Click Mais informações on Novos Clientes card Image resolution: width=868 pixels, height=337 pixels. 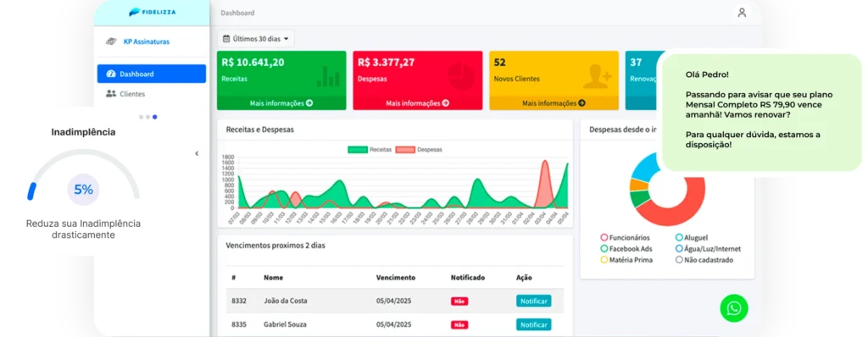click(554, 103)
